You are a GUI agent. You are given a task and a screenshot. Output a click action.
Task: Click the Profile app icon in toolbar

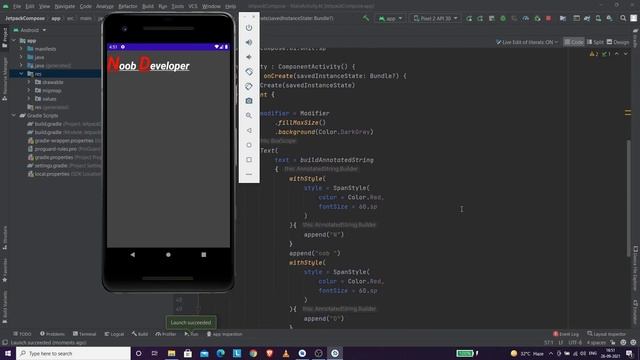tap(526, 18)
